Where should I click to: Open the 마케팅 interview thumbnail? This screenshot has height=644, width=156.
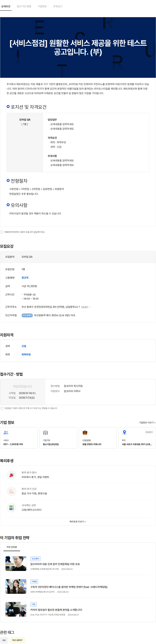(x=16, y=586)
